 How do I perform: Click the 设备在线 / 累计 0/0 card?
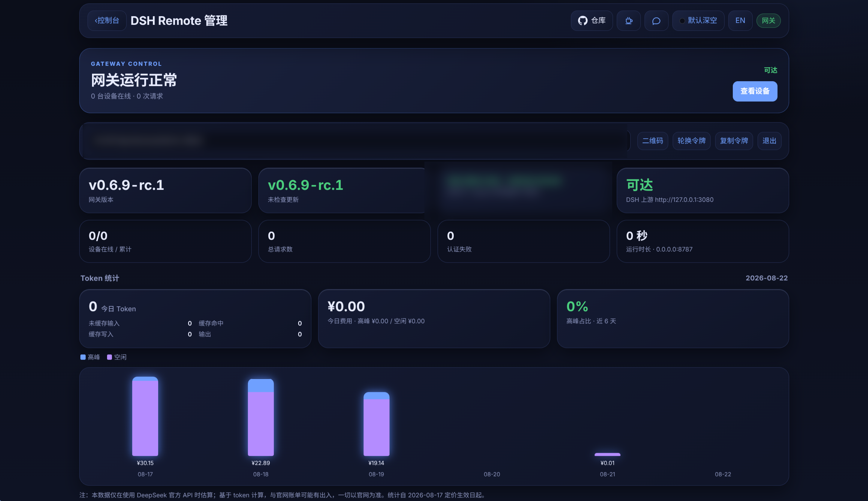(165, 241)
